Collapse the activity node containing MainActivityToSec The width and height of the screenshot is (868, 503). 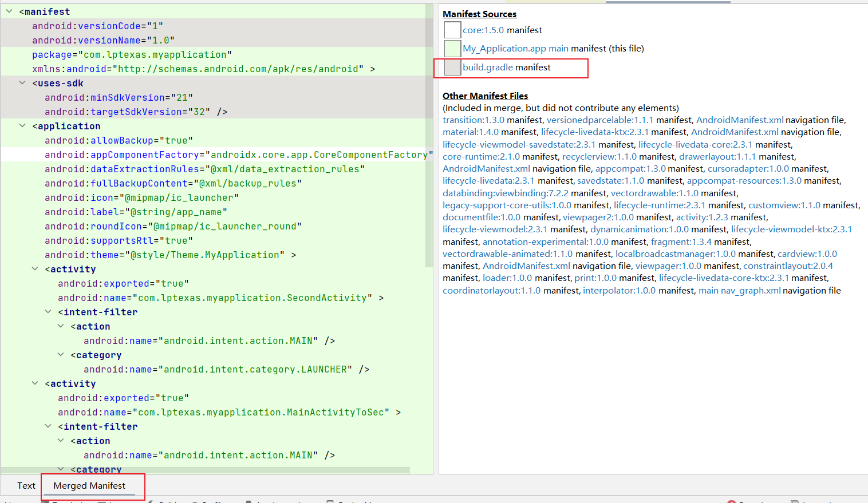35,383
